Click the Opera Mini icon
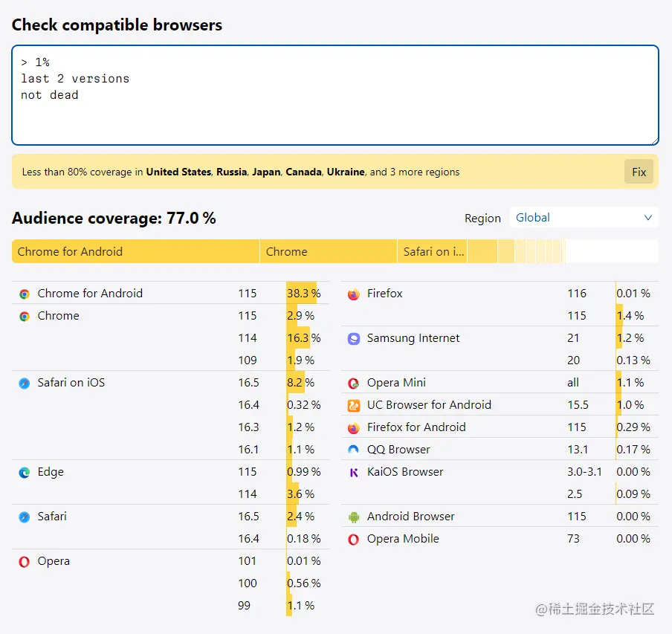The width and height of the screenshot is (672, 634). pos(354,383)
